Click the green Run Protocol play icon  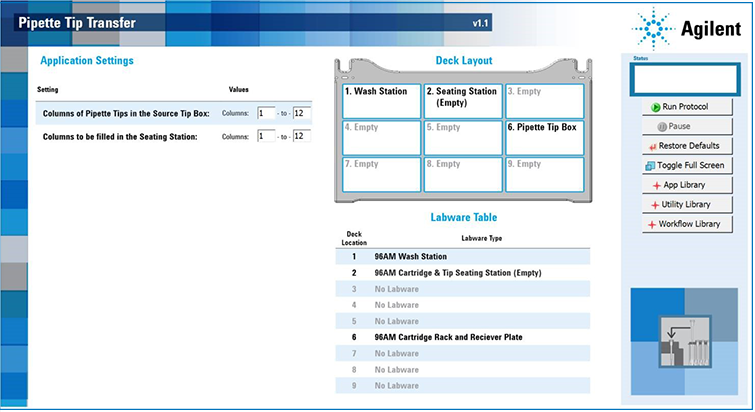(654, 106)
